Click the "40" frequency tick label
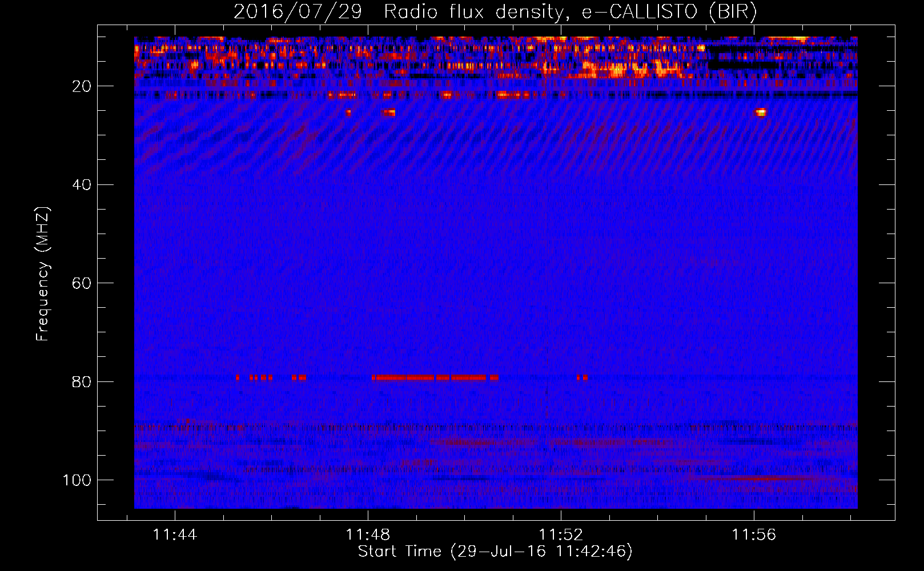Screen dimensions: 924x571 pos(82,184)
